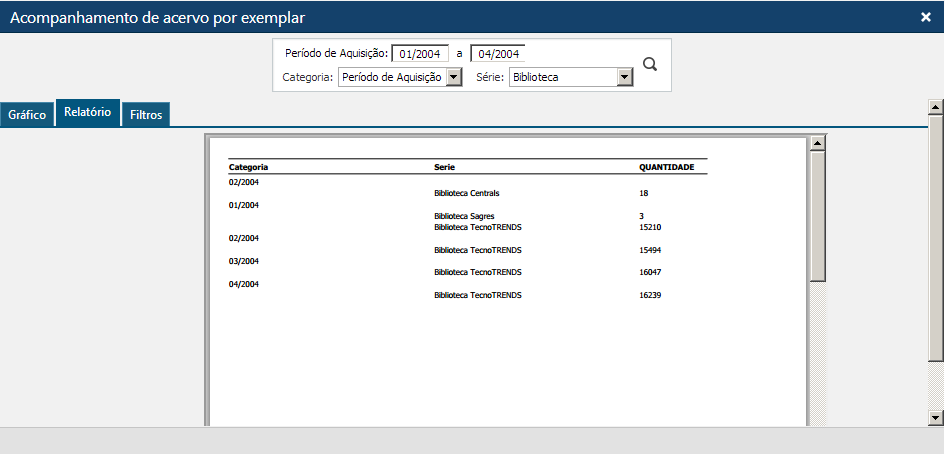Click the Categoria column header in report
Screen dimensions: 945x454
(x=249, y=167)
